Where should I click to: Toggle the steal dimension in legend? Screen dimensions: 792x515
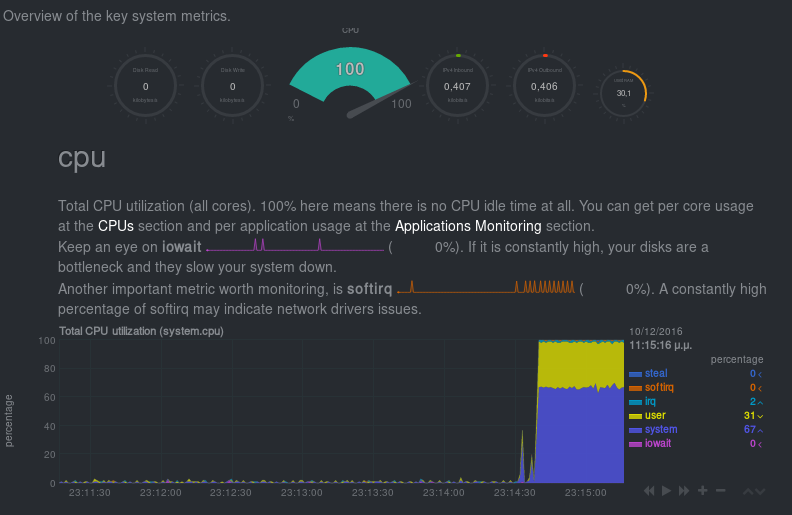click(x=656, y=373)
